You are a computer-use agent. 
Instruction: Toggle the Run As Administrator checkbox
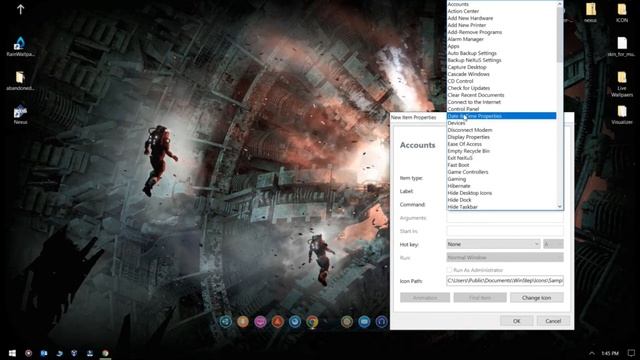(x=449, y=270)
